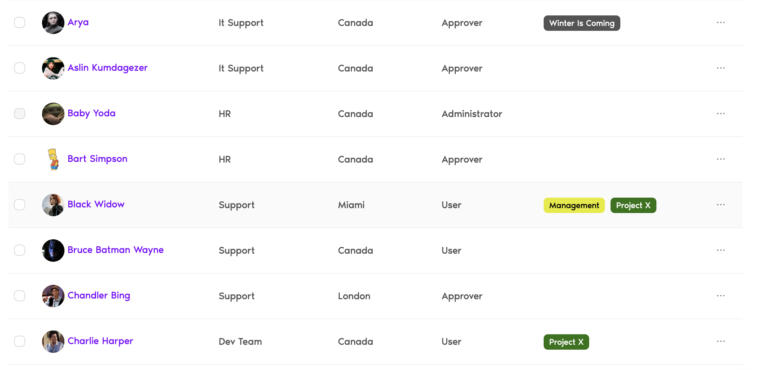This screenshot has height=370, width=758.
Task: Open the three-dot menu for Aslin Kumdagezer
Action: [x=720, y=68]
